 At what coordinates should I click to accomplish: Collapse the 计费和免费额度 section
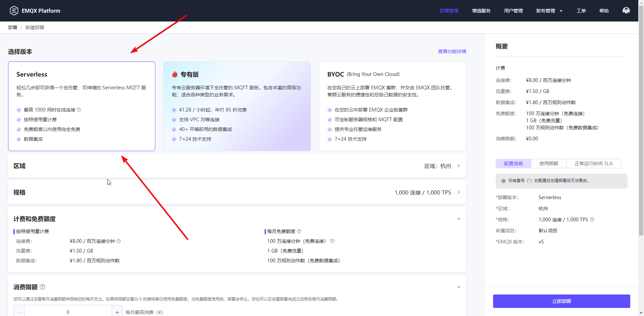pyautogui.click(x=459, y=219)
